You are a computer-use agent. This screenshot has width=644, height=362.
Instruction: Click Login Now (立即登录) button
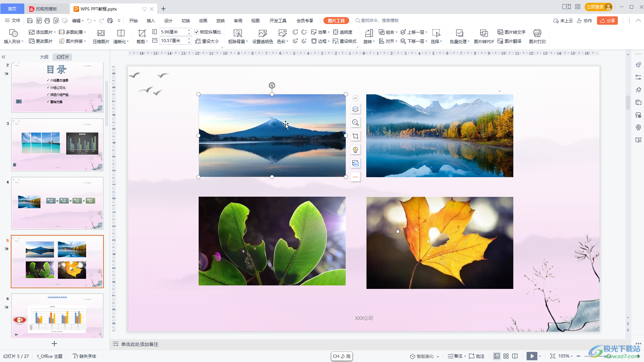599,7
